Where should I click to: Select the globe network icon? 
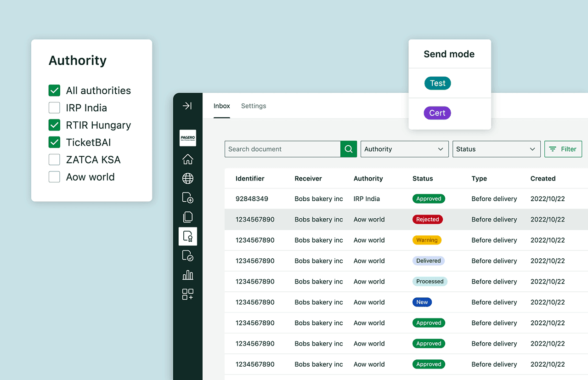point(187,178)
